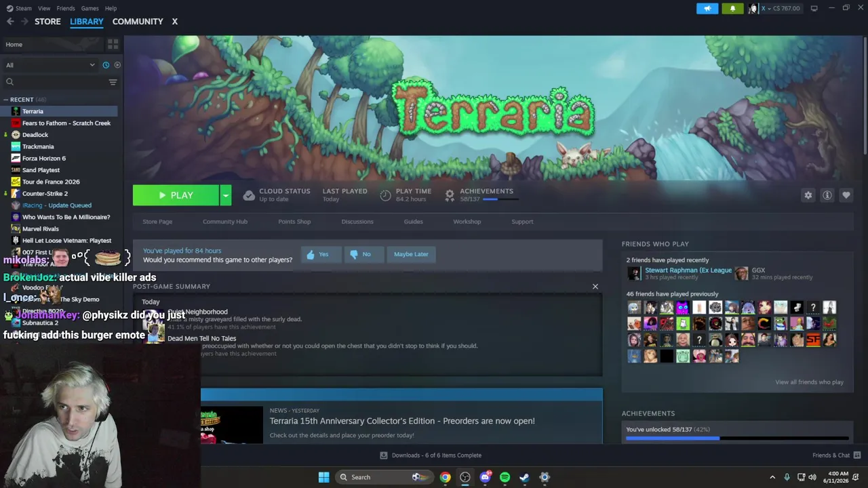868x488 pixels.
Task: Click the green PLAY button
Action: [176, 195]
